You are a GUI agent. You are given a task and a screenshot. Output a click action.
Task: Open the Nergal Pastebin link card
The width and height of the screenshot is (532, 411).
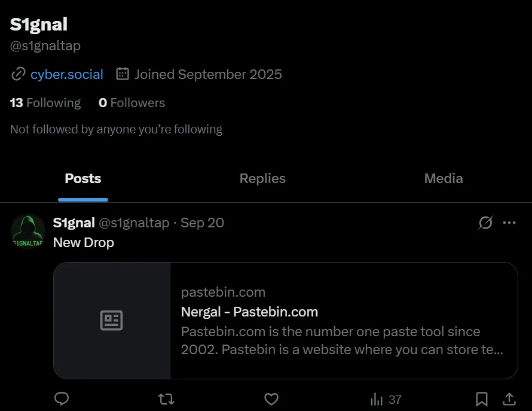coord(341,321)
